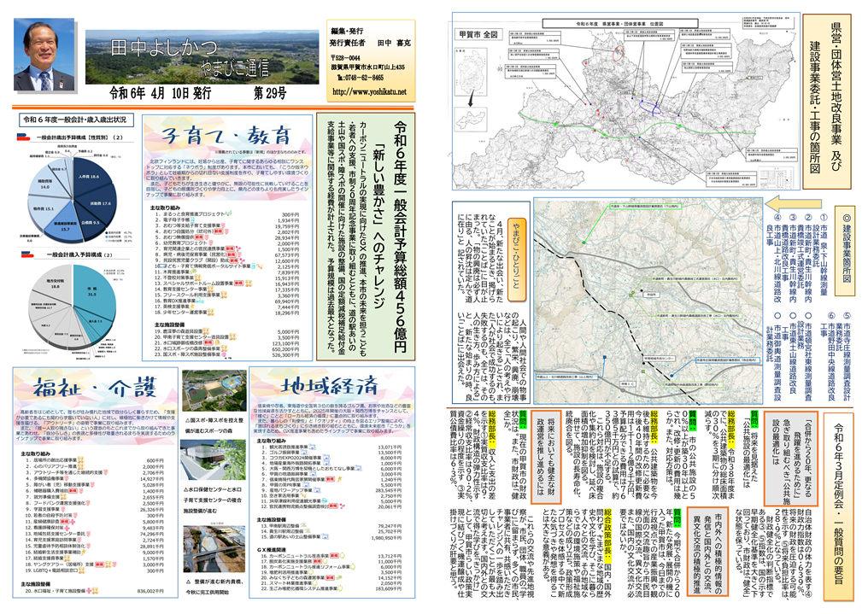Screen dimensions: 868x614
Task: Open the http://www.yoshikatu.net link
Action: pyautogui.click(x=369, y=92)
